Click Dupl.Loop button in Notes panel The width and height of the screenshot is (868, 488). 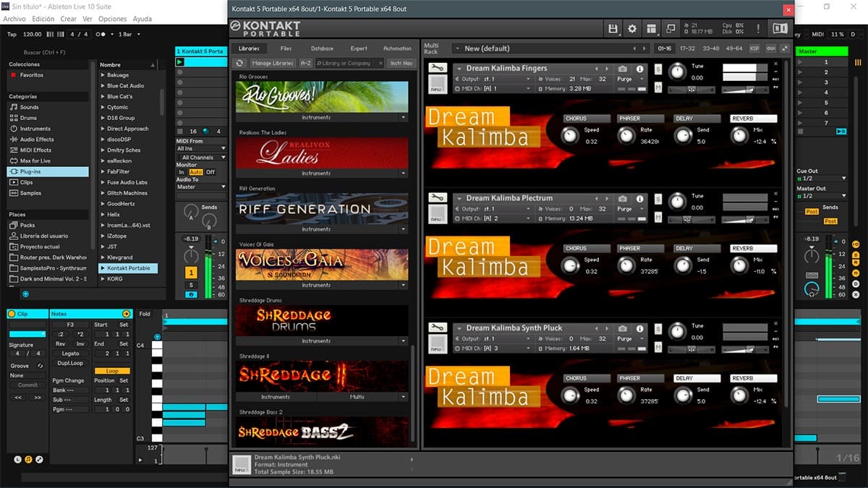tap(70, 363)
